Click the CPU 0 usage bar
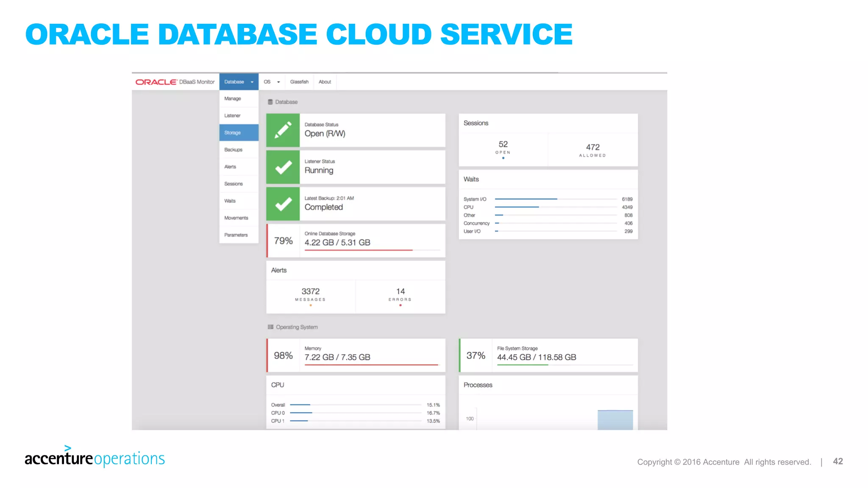Viewport: 868px width, 488px height. (x=356, y=413)
